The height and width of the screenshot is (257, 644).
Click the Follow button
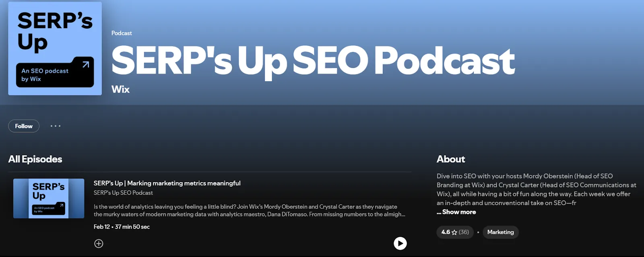[x=24, y=126]
